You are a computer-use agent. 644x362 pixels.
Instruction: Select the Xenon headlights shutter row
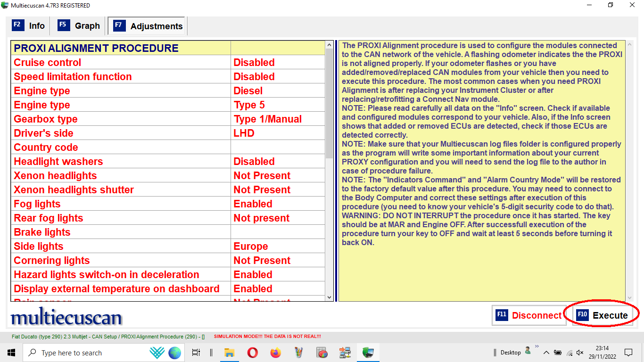tap(168, 189)
